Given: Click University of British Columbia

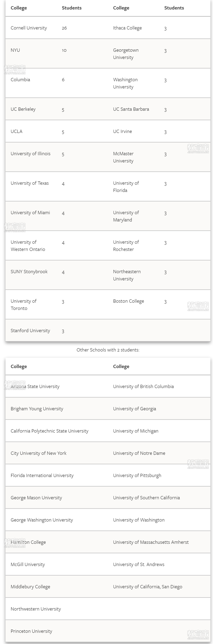Looking at the screenshot, I should pyautogui.click(x=143, y=387).
